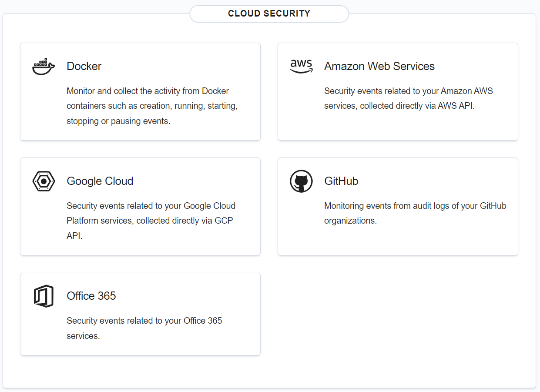The height and width of the screenshot is (392, 540).
Task: Click the Google Cloud hexagon icon
Action: click(44, 181)
